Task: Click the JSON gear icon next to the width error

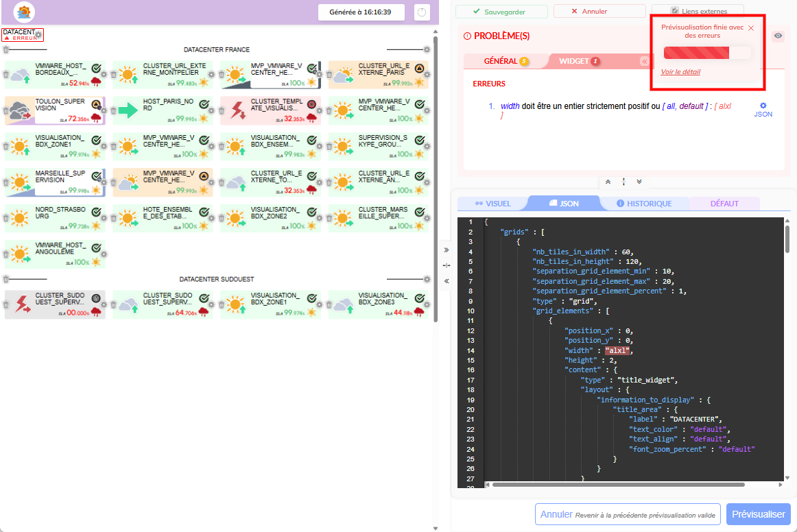Action: point(763,106)
